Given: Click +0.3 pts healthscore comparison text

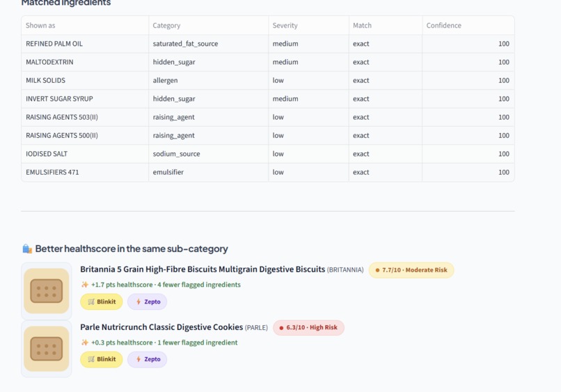Looking at the screenshot, I should coord(164,343).
